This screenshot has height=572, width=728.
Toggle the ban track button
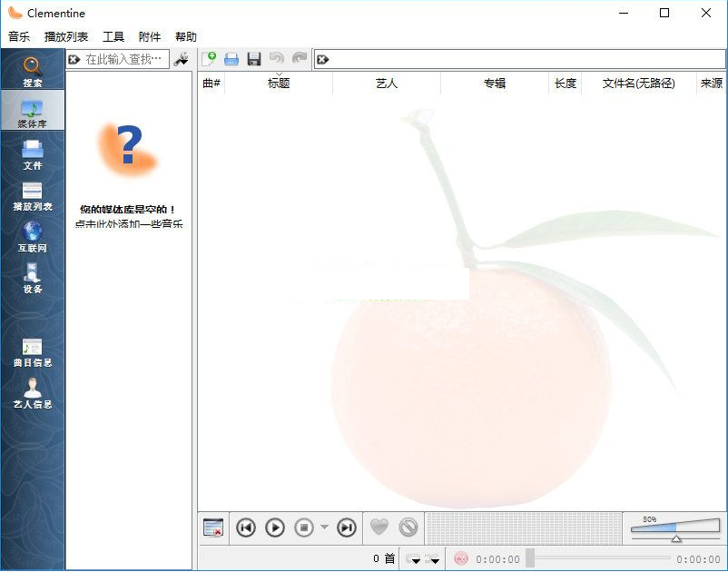[x=408, y=528]
